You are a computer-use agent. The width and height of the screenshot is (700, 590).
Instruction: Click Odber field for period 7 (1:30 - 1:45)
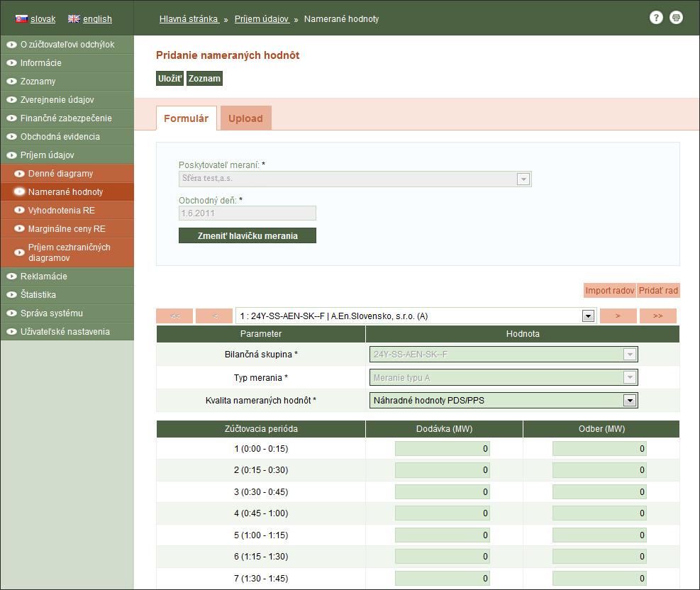[x=599, y=579]
